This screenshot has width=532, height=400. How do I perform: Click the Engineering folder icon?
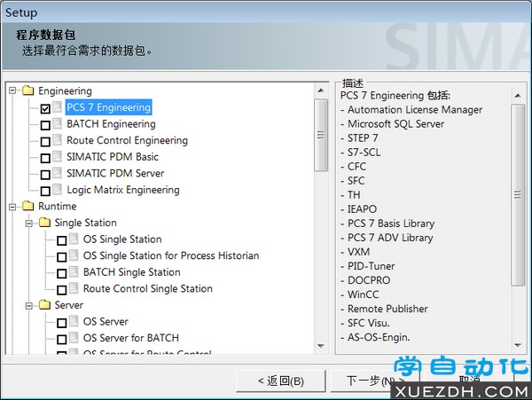(28, 90)
